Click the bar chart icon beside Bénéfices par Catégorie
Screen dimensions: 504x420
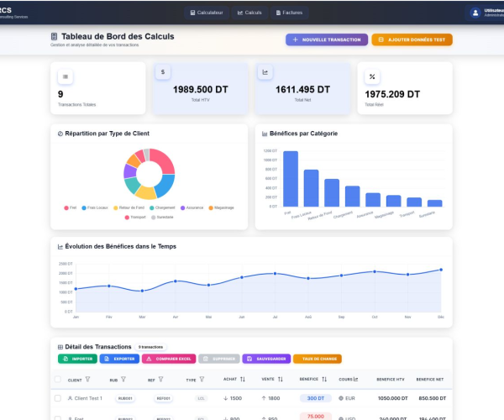tap(265, 134)
